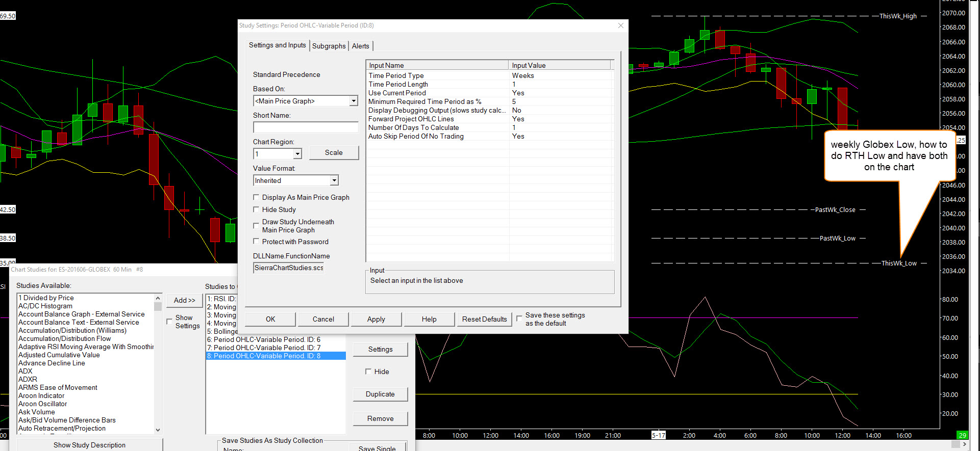Screen dimensions: 980x451
Task: Open the Value Format dropdown
Action: pos(334,180)
